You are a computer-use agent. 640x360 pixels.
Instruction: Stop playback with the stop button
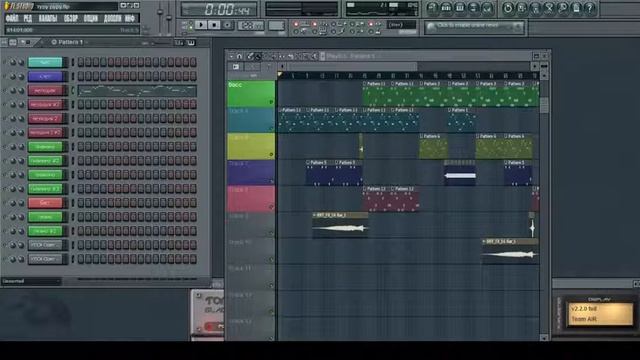(x=214, y=25)
